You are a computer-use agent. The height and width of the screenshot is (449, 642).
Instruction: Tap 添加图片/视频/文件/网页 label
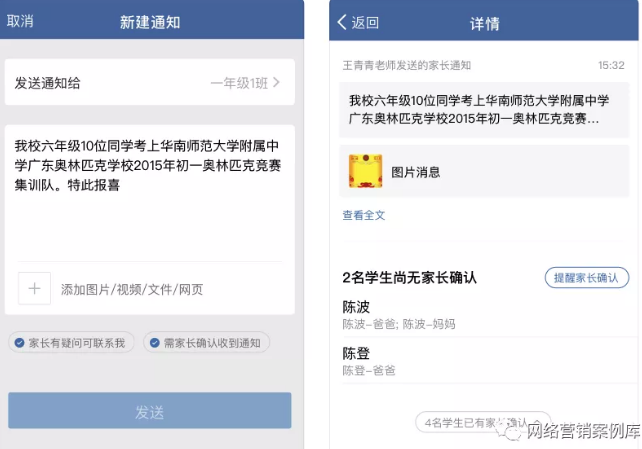132,289
